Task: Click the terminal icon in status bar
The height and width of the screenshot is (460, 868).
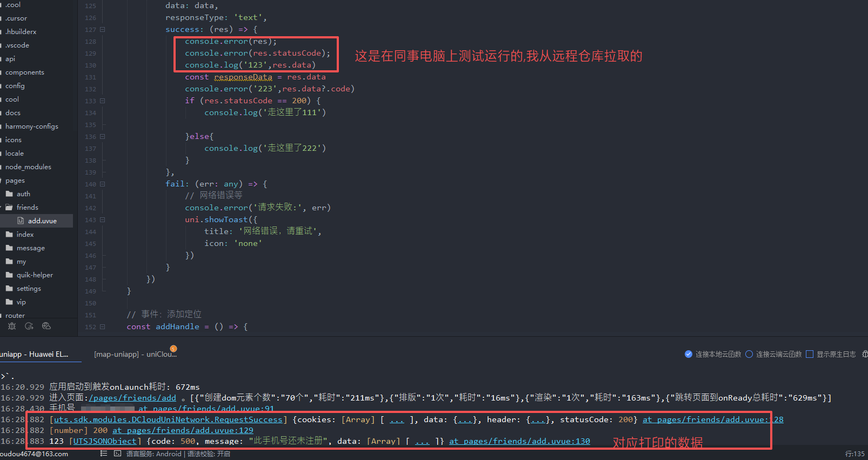Action: [x=117, y=454]
